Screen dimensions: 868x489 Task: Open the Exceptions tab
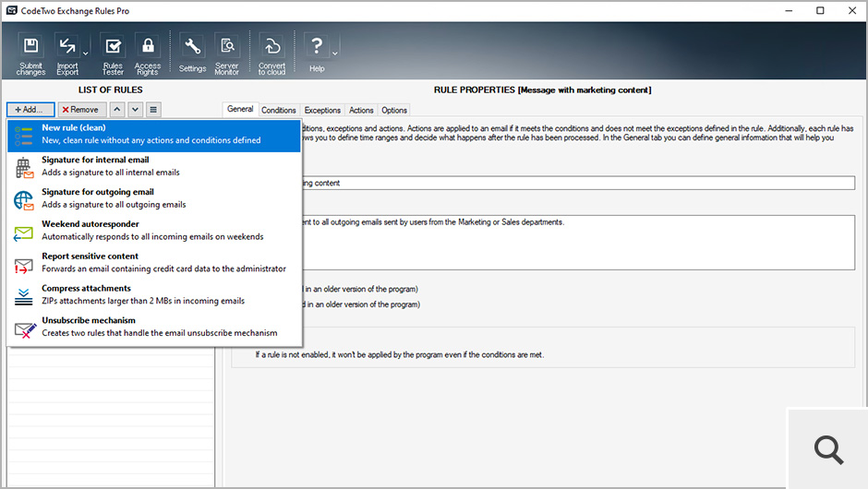pyautogui.click(x=322, y=110)
